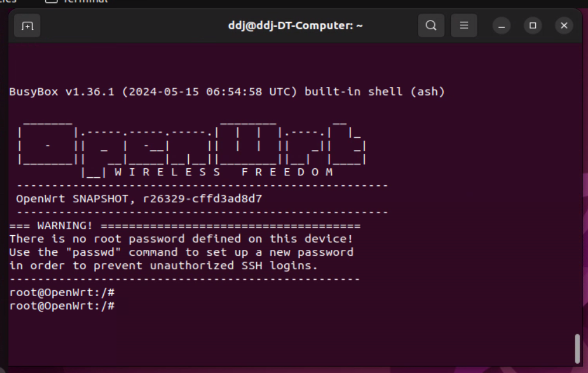Minimize the terminal window
Viewport: 588px width, 373px height.
(501, 26)
